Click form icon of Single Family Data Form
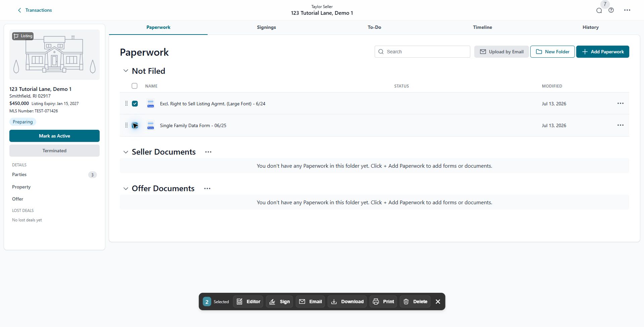The image size is (644, 327). point(151,125)
